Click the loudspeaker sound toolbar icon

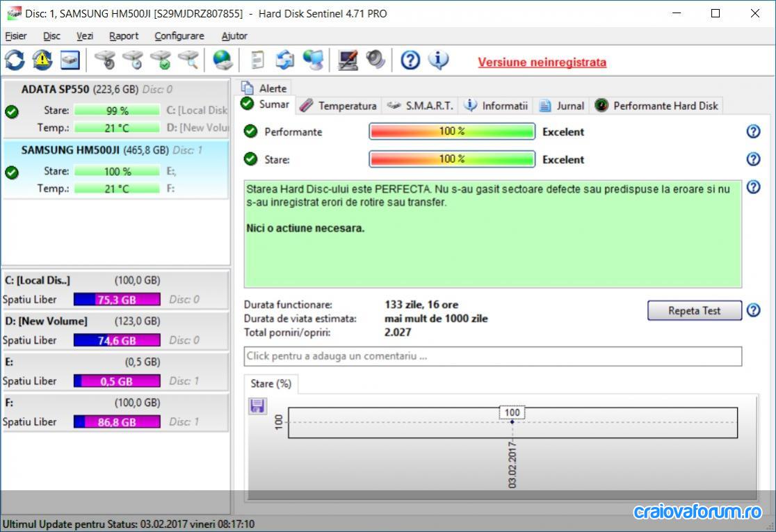[375, 61]
